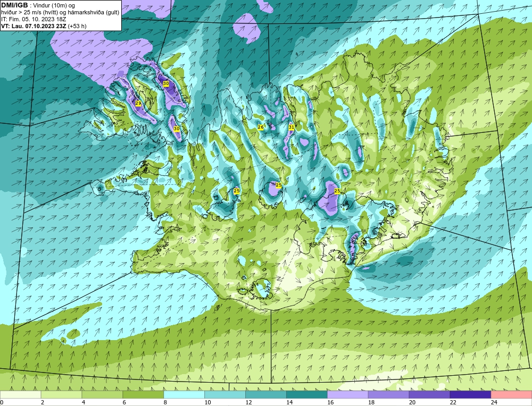Click the legend scale number 18
The image size is (532, 406).
click(x=371, y=402)
